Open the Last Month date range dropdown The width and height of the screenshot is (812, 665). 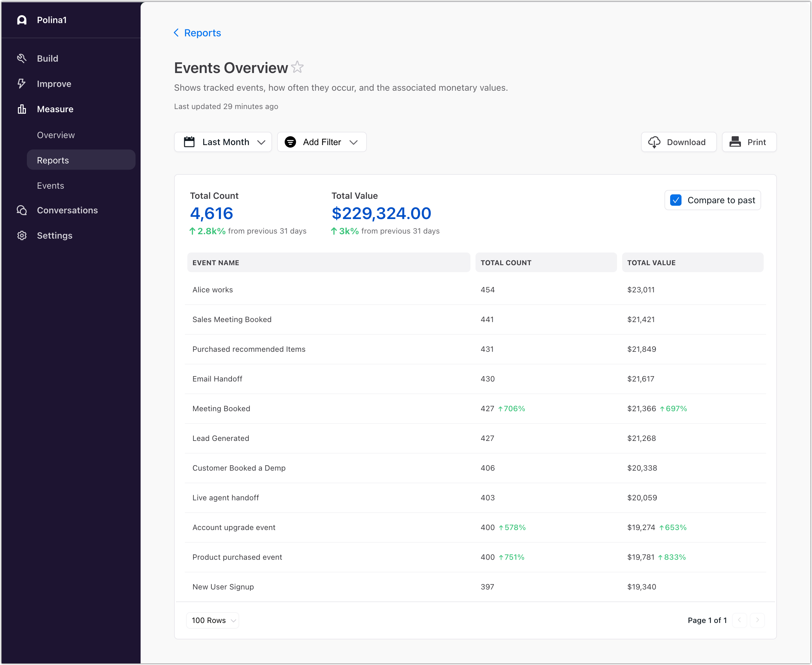click(x=223, y=142)
